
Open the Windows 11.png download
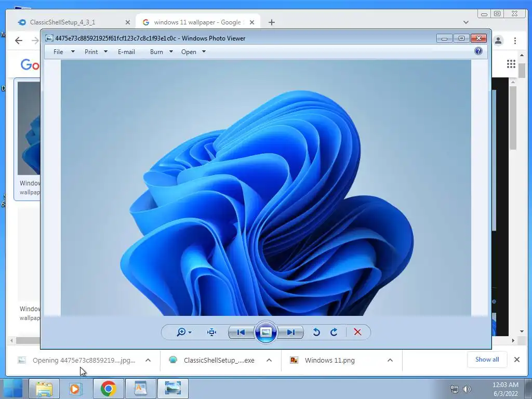point(330,361)
